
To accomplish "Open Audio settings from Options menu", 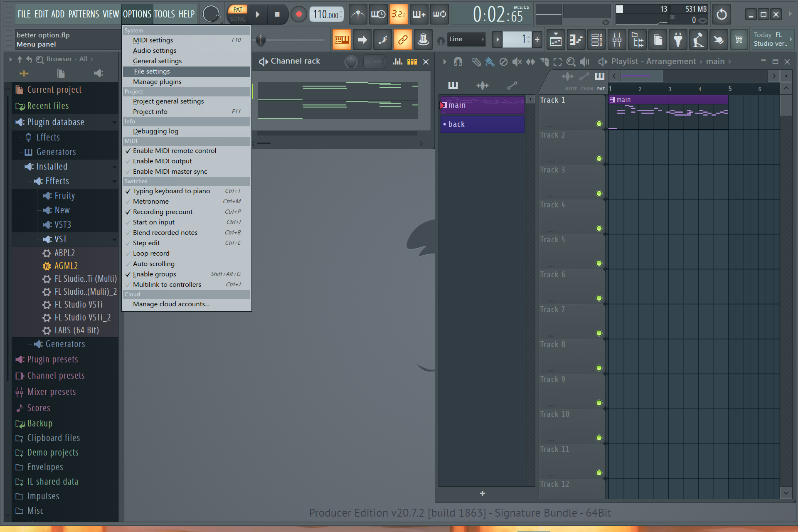I will (x=155, y=51).
